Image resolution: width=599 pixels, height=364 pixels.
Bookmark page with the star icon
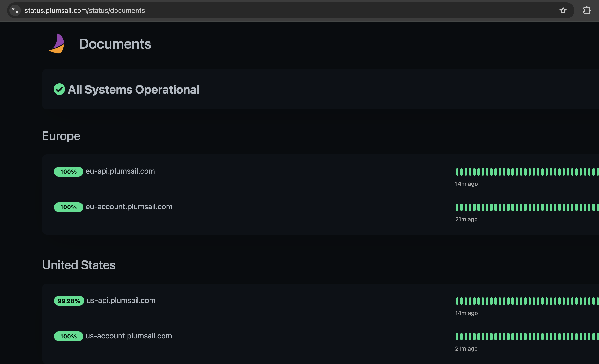tap(563, 10)
